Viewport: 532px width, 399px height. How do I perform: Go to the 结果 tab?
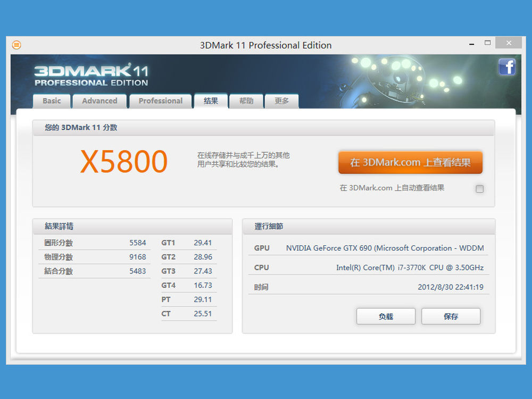click(x=211, y=101)
